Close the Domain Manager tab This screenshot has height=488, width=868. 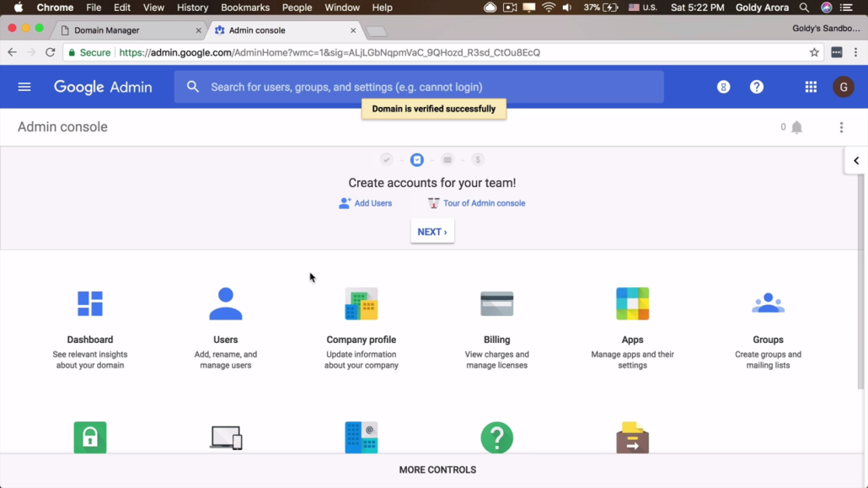(x=198, y=30)
